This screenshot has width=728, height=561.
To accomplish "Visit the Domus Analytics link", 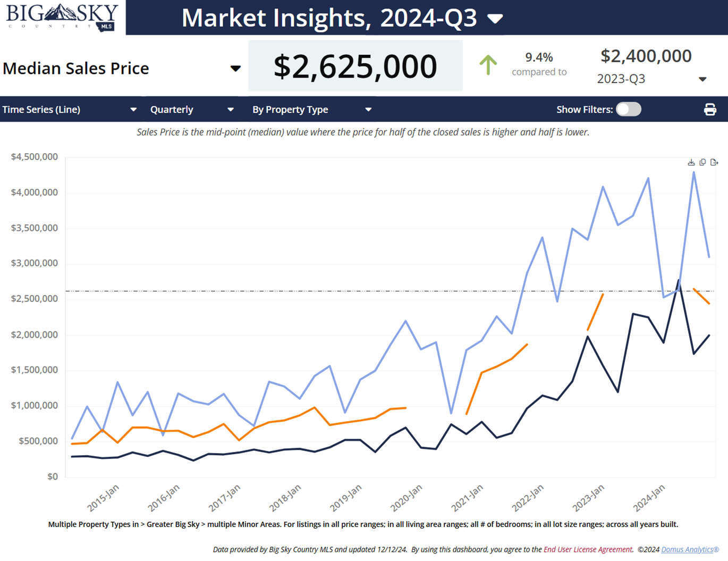I will [690, 549].
